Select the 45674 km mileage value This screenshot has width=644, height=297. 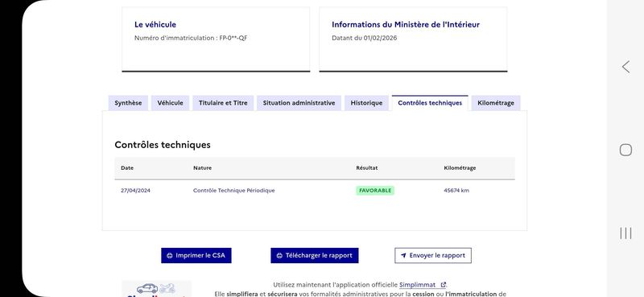pos(456,191)
